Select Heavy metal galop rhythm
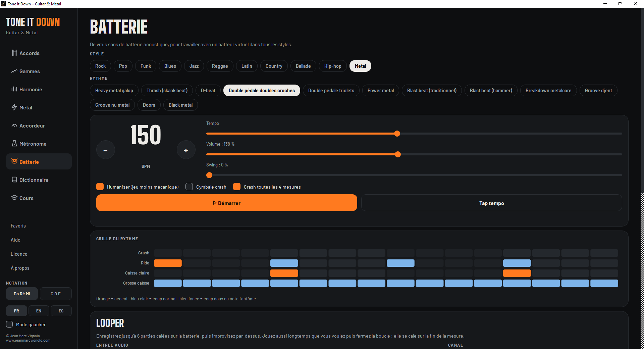The image size is (644, 349). pos(114,91)
